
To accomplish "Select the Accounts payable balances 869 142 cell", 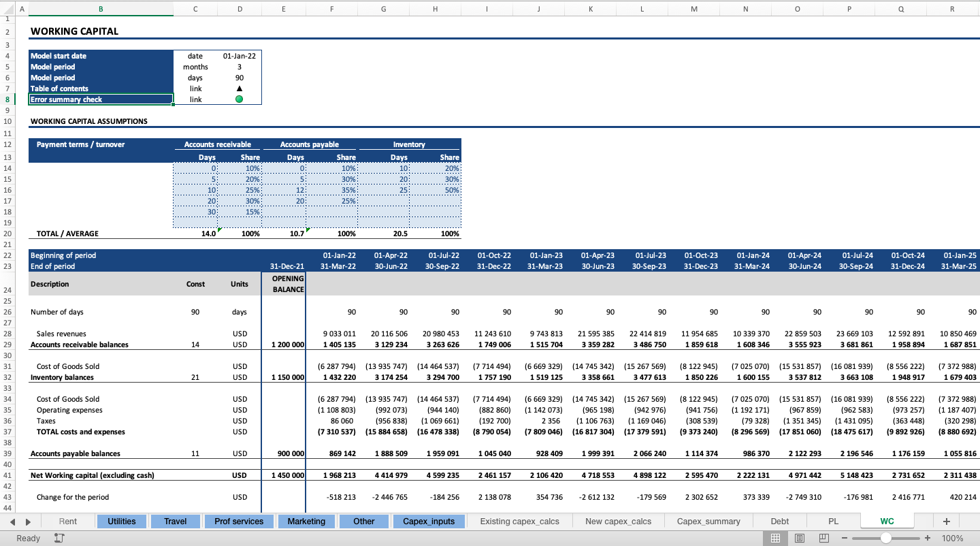I will click(x=331, y=453).
